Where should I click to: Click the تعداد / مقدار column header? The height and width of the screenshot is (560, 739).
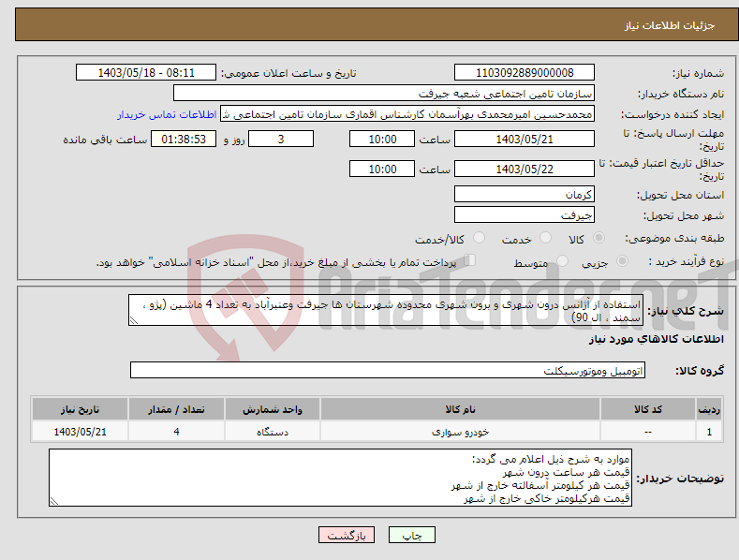[176, 409]
